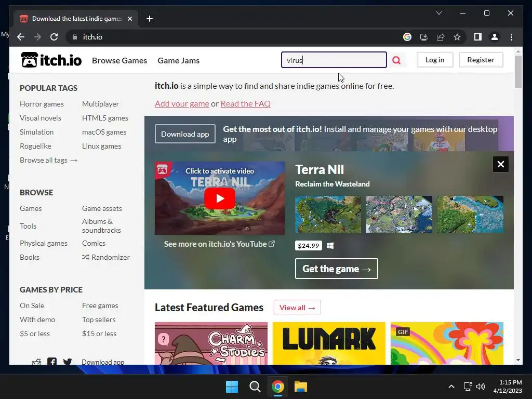View site information lock icon
The image size is (532, 399).
click(x=75, y=37)
